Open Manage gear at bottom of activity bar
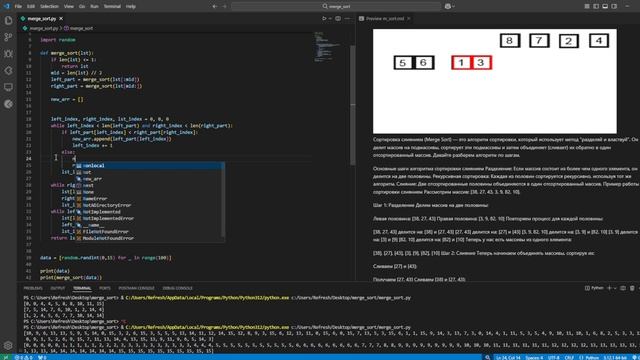 coord(8,345)
